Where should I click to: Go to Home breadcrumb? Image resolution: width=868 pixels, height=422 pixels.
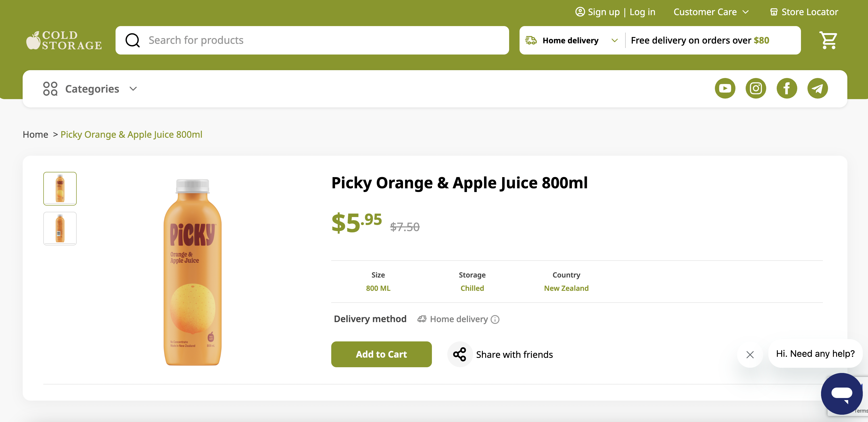click(35, 135)
